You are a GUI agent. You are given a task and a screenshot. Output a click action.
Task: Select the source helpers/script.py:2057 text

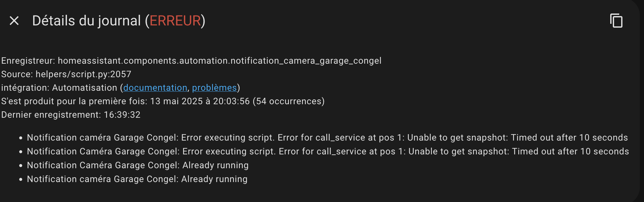(x=83, y=74)
